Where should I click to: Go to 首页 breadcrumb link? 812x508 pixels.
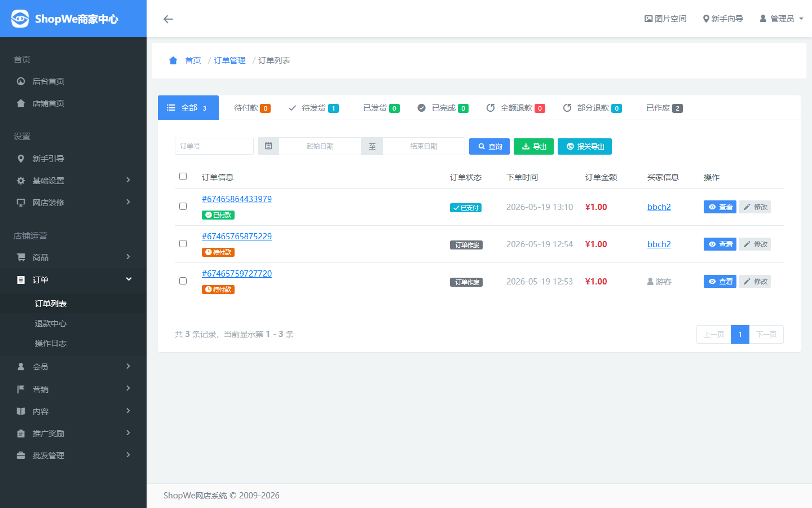(193, 60)
